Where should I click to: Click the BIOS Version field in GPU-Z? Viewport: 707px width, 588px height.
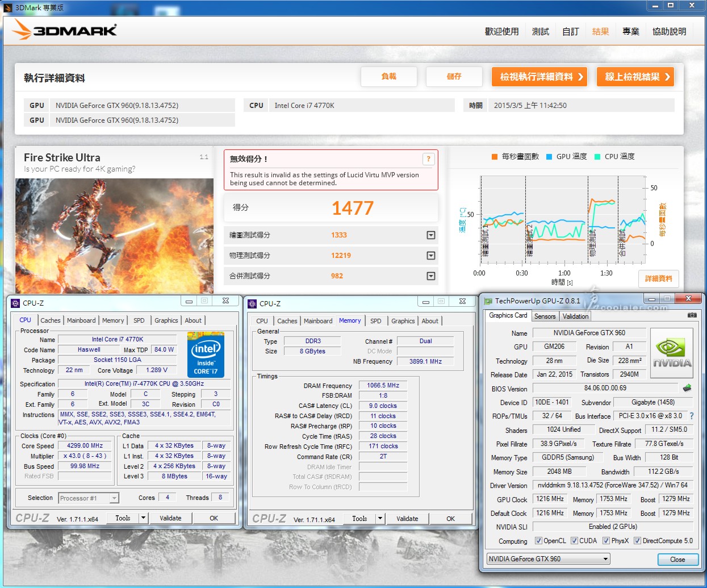coord(605,388)
